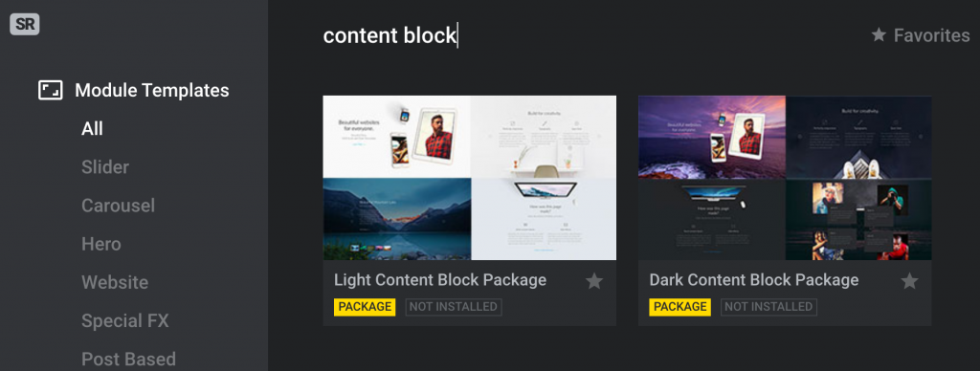980x371 pixels.
Task: Select the Special FX category
Action: pyautogui.click(x=125, y=321)
